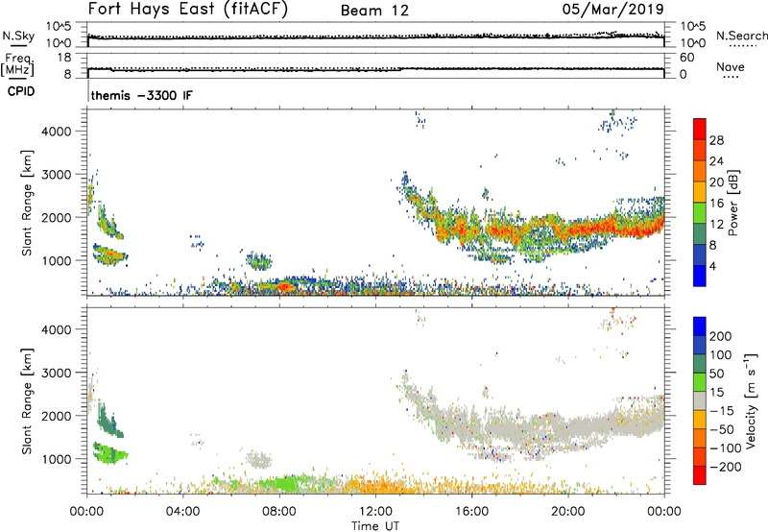Click the "04:00" time tick label
The height and width of the screenshot is (532, 768).
(x=183, y=512)
